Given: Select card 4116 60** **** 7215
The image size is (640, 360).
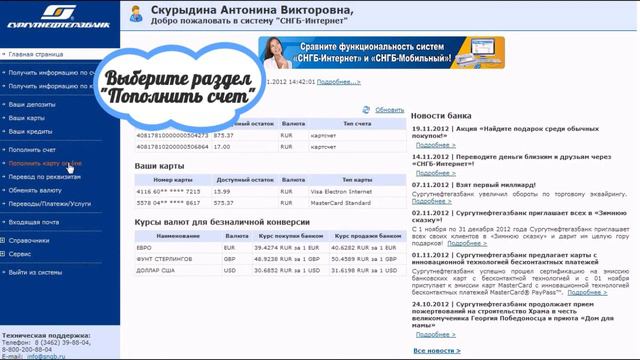Looking at the screenshot, I should coord(168,191).
